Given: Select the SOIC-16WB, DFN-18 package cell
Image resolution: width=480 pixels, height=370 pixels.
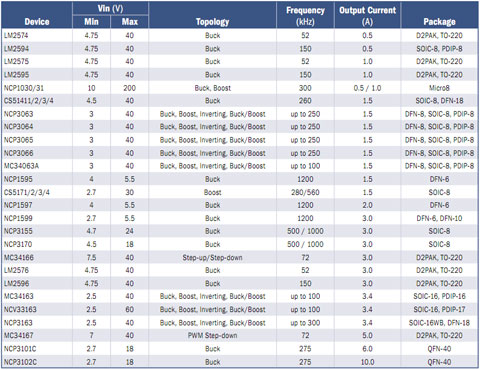Looking at the screenshot, I should pos(439,323).
